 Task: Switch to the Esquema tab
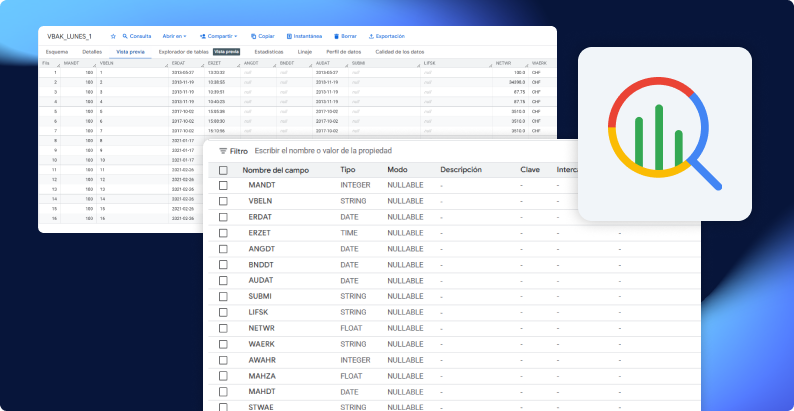coord(57,52)
